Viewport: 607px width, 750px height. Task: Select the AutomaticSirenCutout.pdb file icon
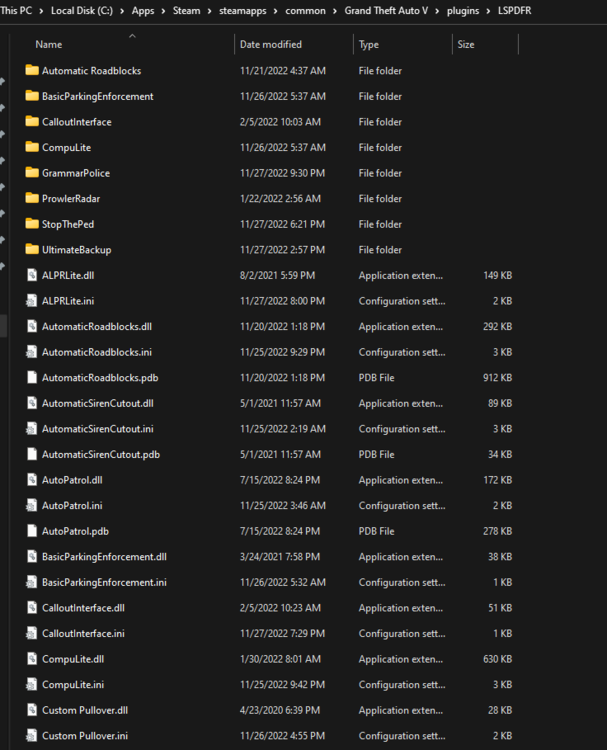[x=32, y=454]
